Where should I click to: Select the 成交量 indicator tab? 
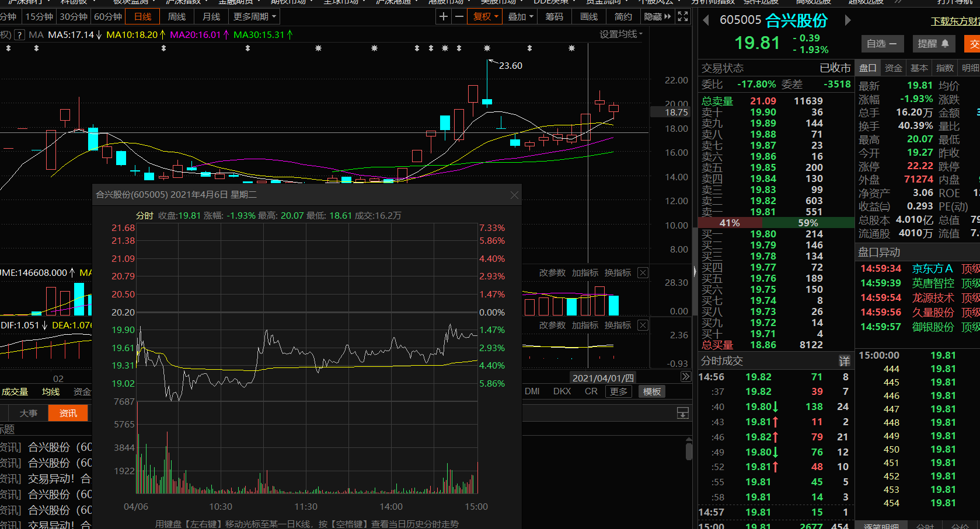pyautogui.click(x=15, y=391)
